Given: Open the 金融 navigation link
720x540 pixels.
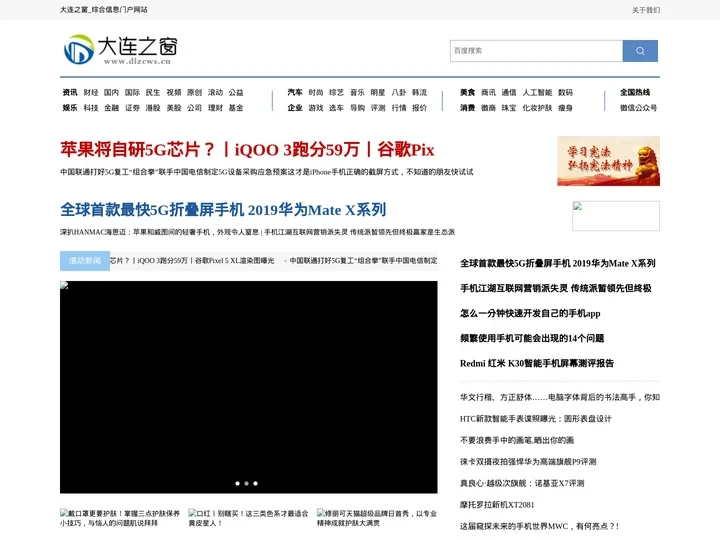Looking at the screenshot, I should coord(112,108).
